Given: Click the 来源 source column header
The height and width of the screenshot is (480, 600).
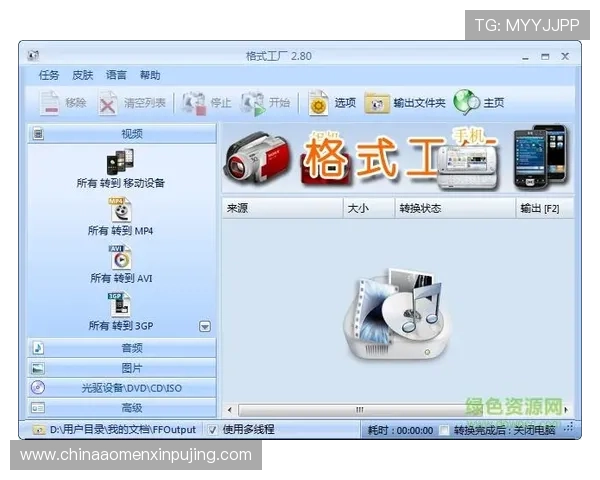Looking at the screenshot, I should pyautogui.click(x=282, y=208).
